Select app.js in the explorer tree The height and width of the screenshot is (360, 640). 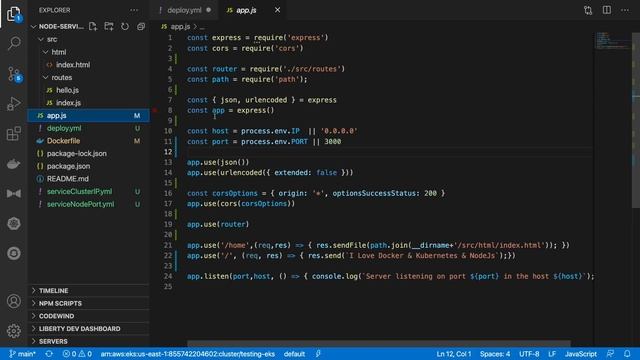click(89, 116)
